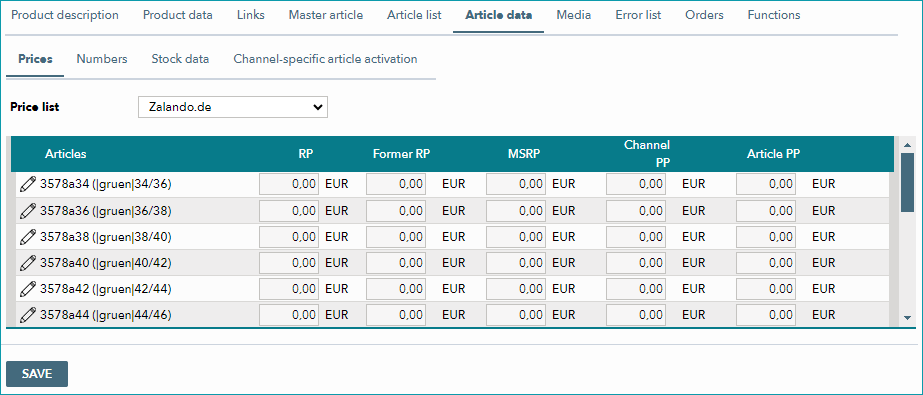This screenshot has height=395, width=923.
Task: Click the pencil icon for article 3578a44
Action: (x=27, y=315)
